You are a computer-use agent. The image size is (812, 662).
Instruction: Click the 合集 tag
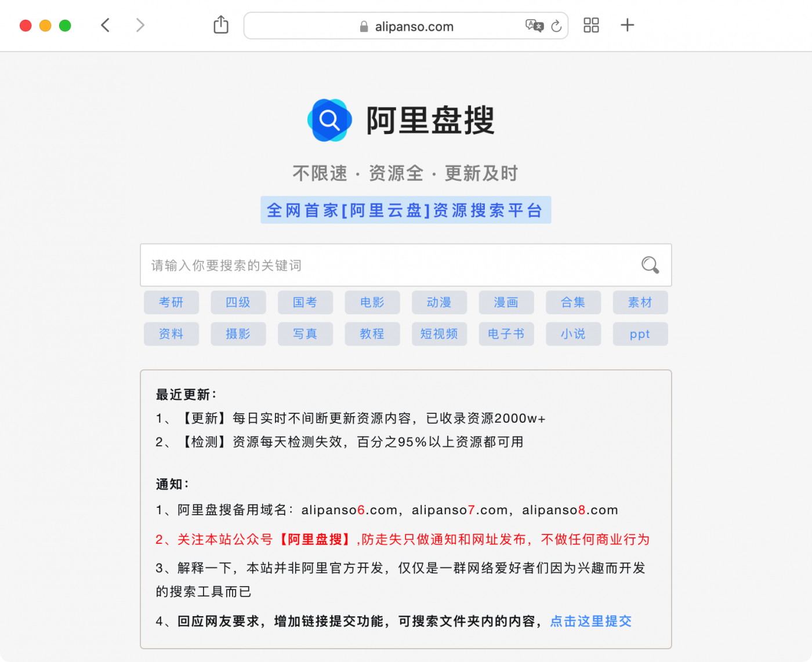[x=573, y=302]
